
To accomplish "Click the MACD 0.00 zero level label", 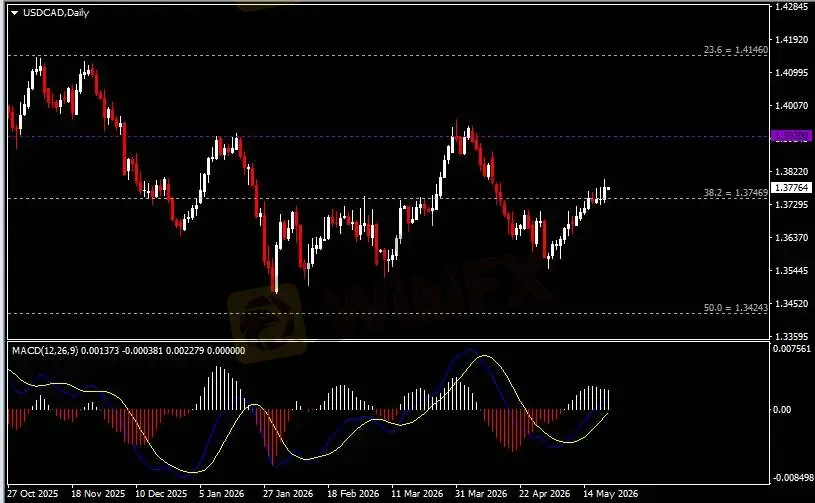I will coord(782,409).
